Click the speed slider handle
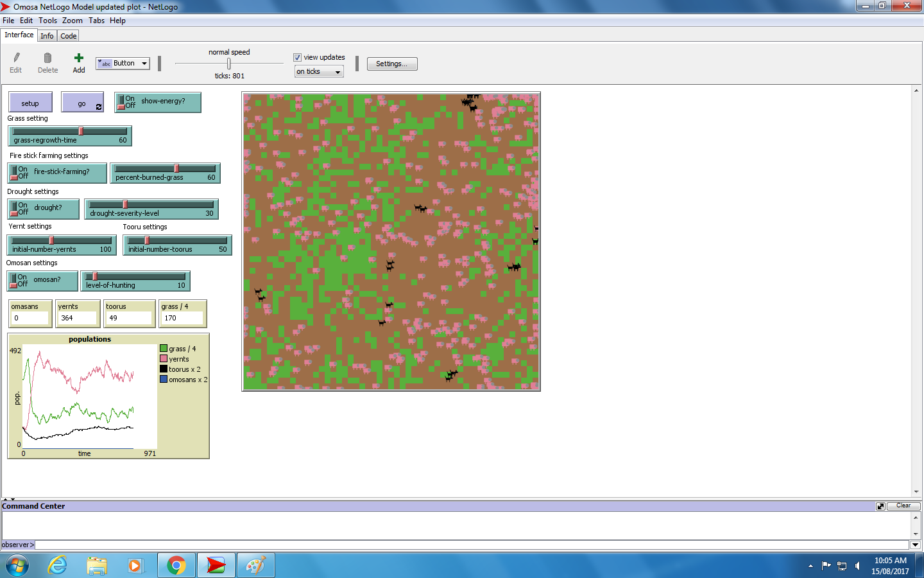 229,63
